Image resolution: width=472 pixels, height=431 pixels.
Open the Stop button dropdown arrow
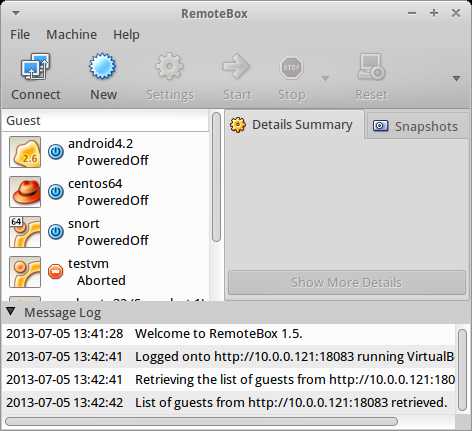click(x=325, y=78)
